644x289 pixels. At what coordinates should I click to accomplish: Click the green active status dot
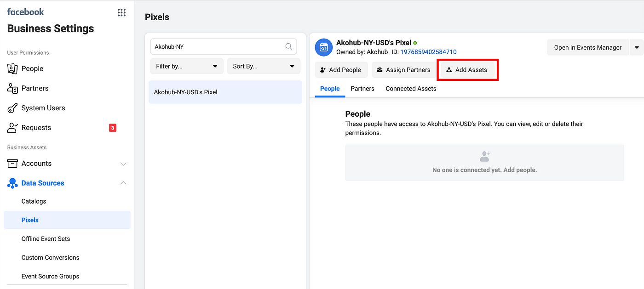415,43
